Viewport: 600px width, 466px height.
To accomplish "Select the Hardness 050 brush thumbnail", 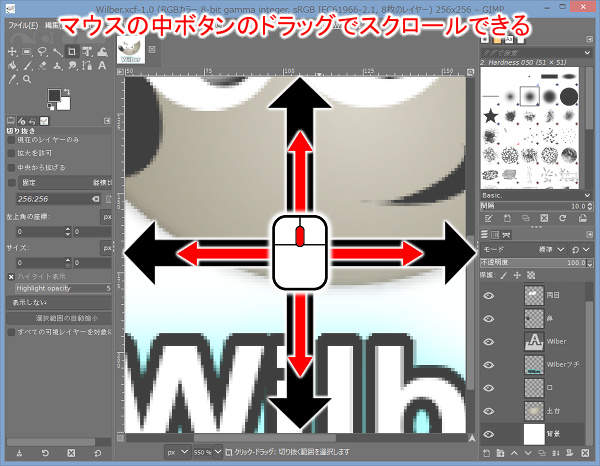I will tap(530, 96).
